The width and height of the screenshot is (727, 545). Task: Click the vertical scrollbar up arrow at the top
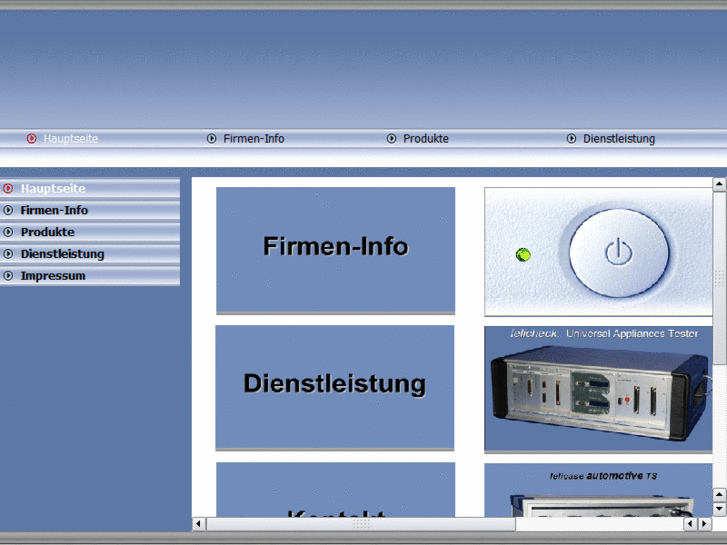click(719, 184)
